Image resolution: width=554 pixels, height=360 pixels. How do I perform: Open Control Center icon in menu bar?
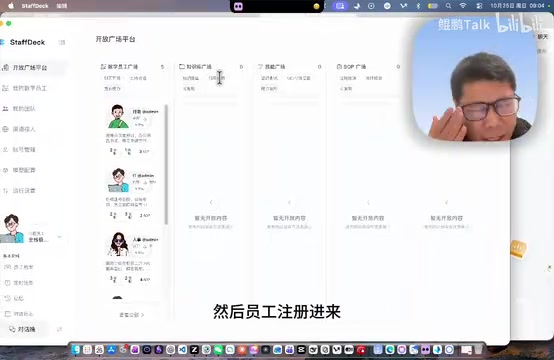pos(479,6)
